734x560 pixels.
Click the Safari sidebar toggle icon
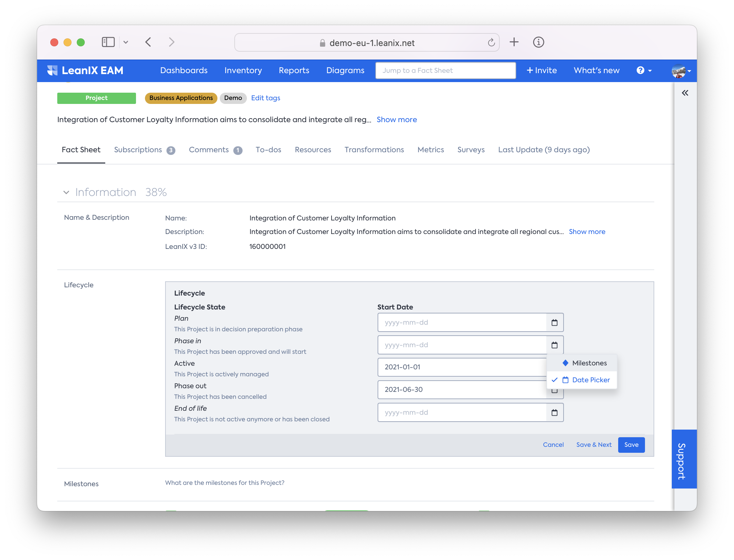(x=108, y=42)
